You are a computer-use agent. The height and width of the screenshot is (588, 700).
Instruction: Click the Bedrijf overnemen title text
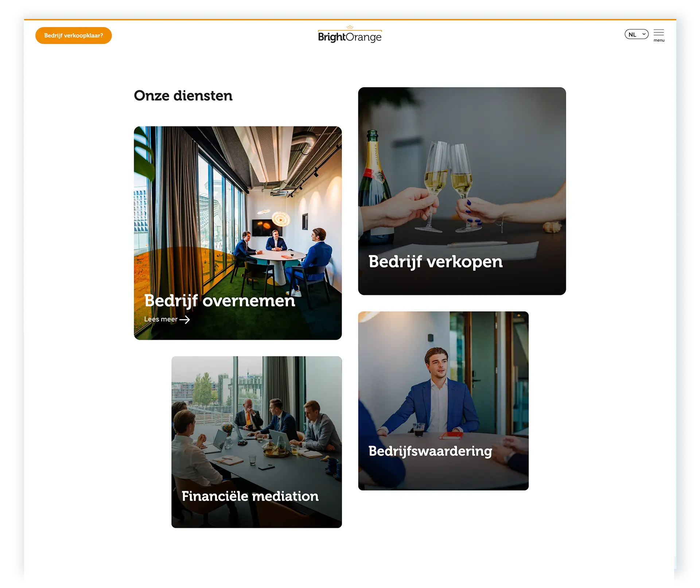click(220, 301)
